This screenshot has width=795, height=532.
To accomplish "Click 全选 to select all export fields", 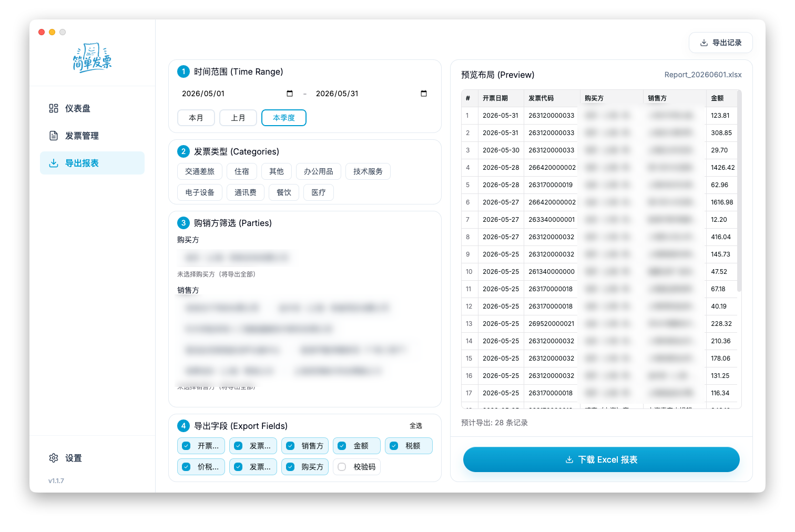I will click(416, 426).
